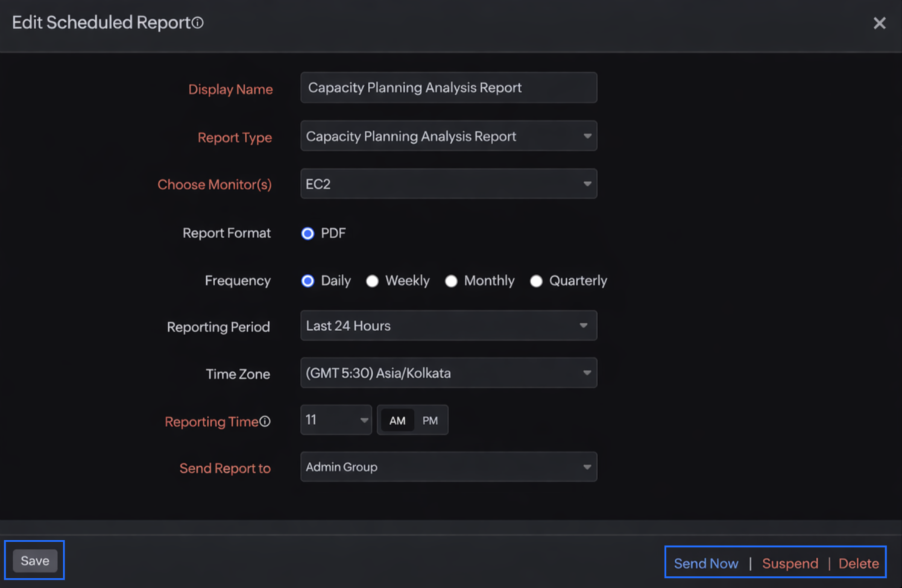Select the Daily frequency option
Viewport: 902px width, 588px height.
point(308,281)
